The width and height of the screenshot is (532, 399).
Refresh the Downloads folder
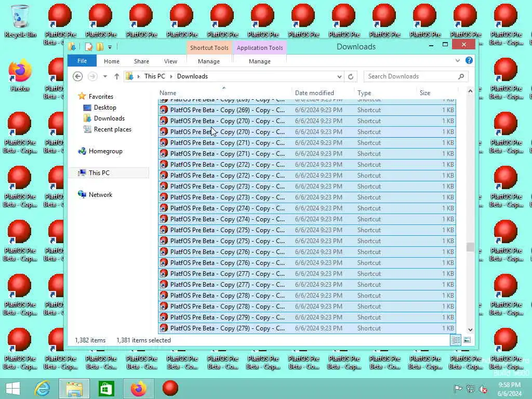pyautogui.click(x=351, y=77)
